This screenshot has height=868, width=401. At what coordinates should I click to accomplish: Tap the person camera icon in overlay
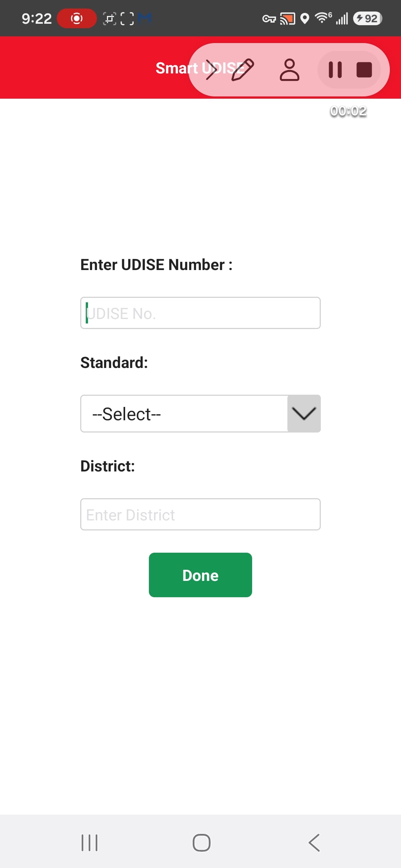tap(289, 70)
